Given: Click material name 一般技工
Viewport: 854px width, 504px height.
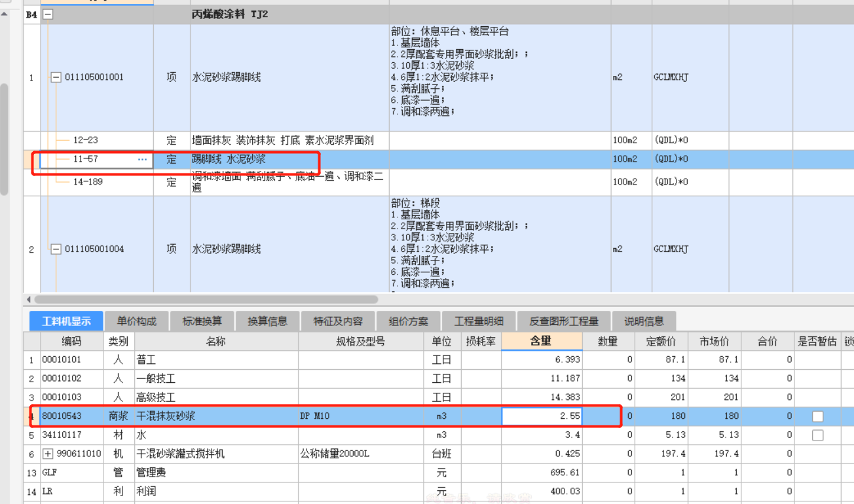Looking at the screenshot, I should pos(156,378).
